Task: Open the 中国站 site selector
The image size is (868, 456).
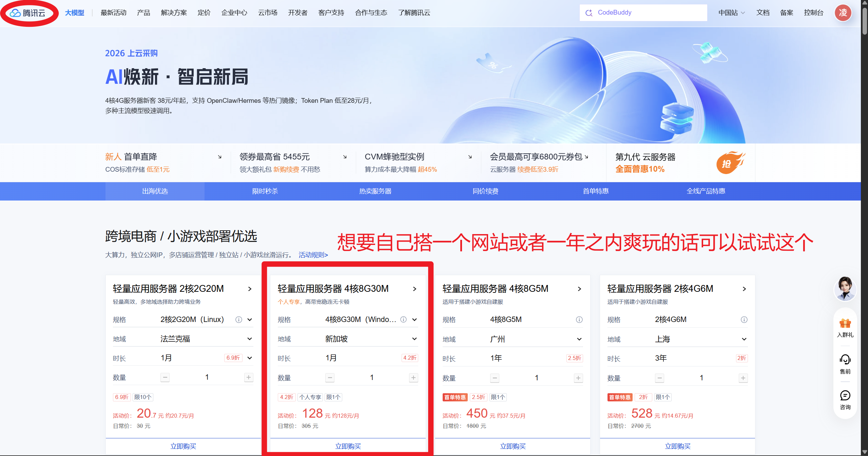Action: [732, 13]
